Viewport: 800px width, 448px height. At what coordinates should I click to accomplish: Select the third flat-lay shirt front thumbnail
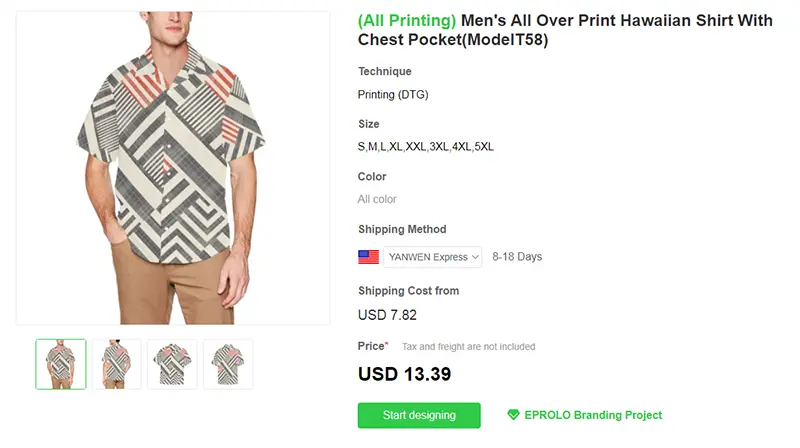[172, 364]
